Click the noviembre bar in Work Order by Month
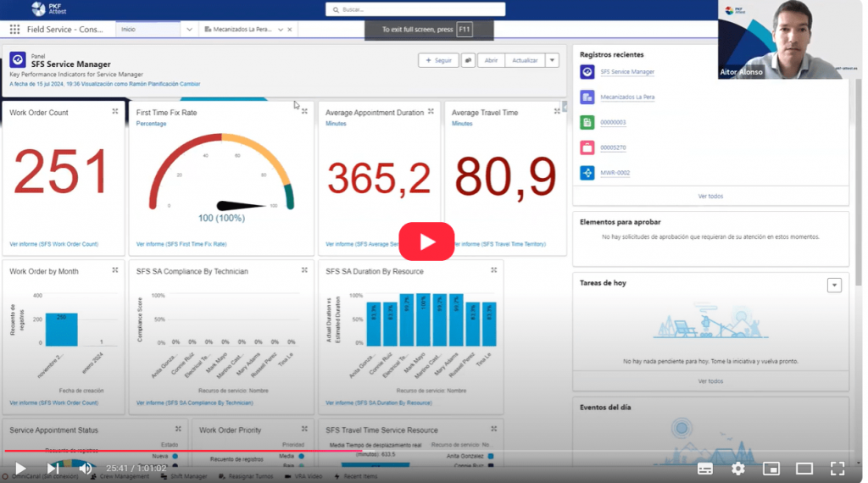Screen dimensions: 868x483 pos(61,329)
